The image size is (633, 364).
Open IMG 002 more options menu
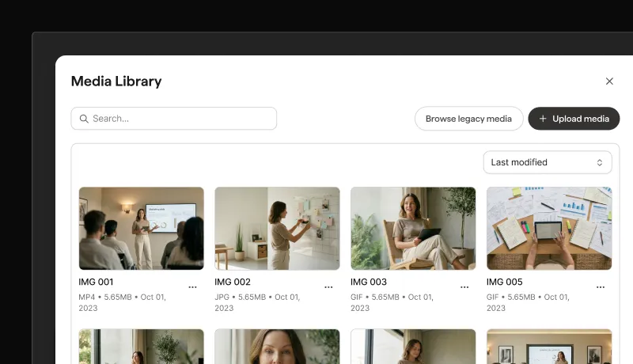coord(328,287)
